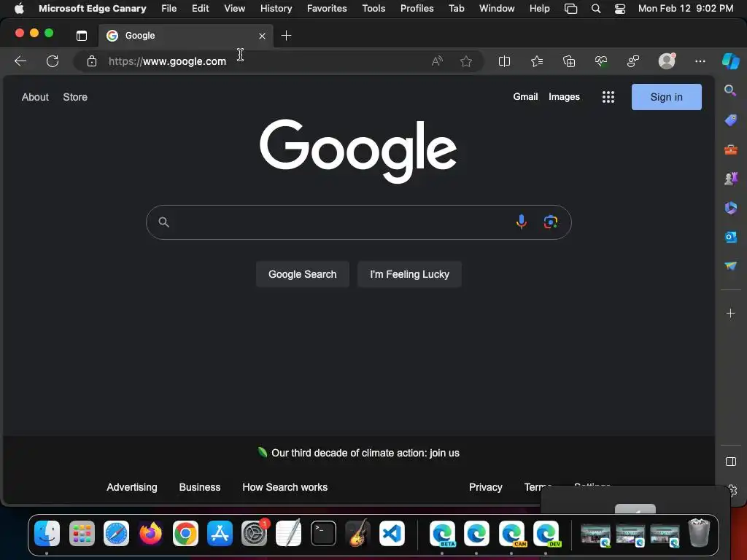Viewport: 747px width, 560px height.
Task: Select the Google tab
Action: tap(186, 36)
